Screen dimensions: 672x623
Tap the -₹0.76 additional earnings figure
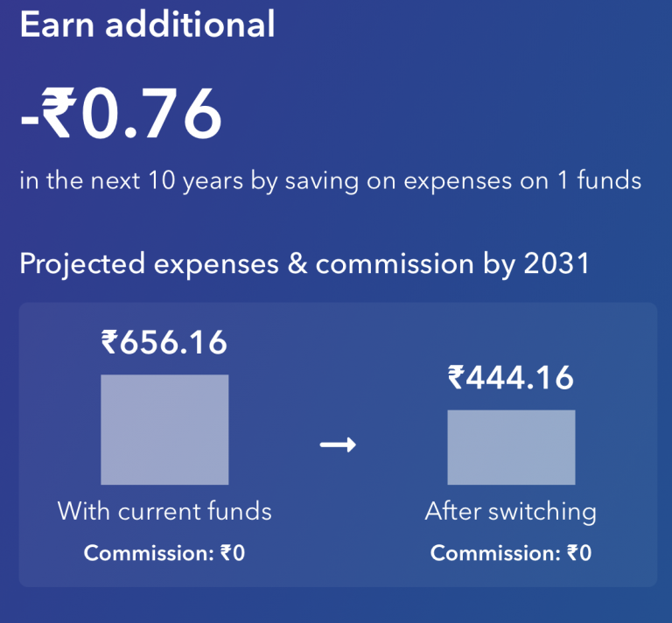tap(121, 113)
